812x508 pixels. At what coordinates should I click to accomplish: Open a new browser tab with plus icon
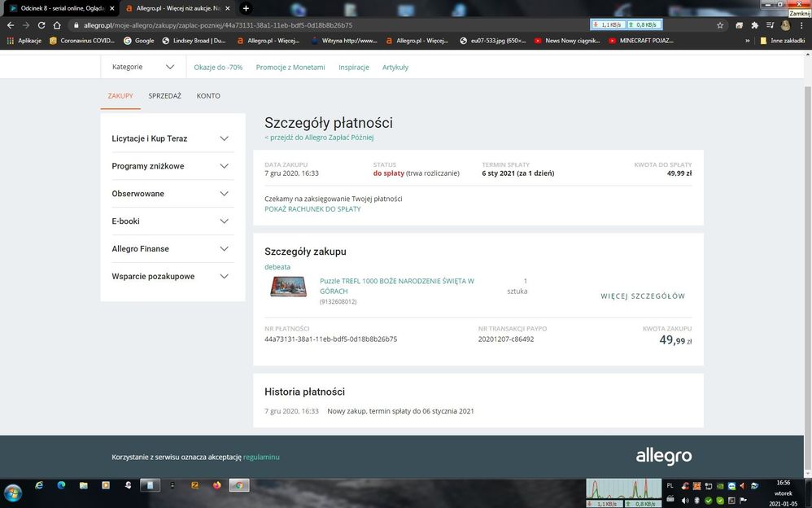pyautogui.click(x=246, y=8)
